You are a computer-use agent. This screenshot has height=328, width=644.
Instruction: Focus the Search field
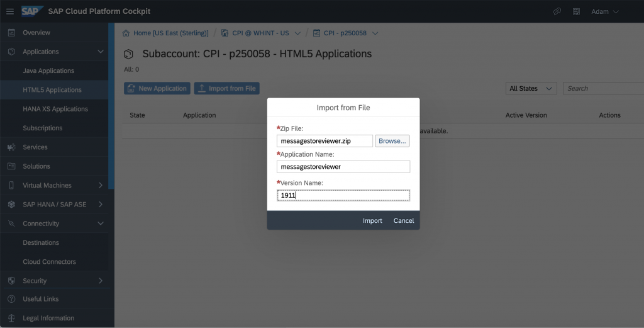pos(603,88)
